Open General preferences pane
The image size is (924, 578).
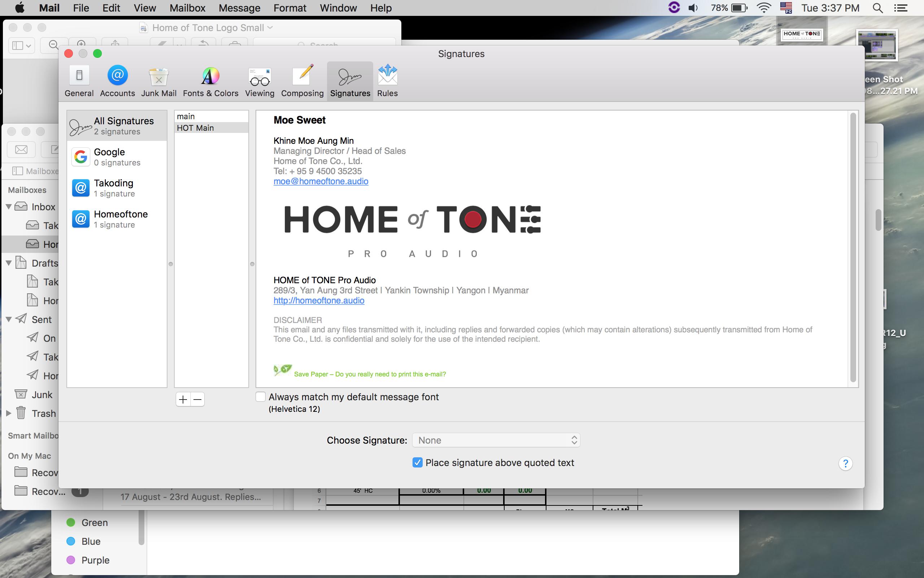point(79,81)
